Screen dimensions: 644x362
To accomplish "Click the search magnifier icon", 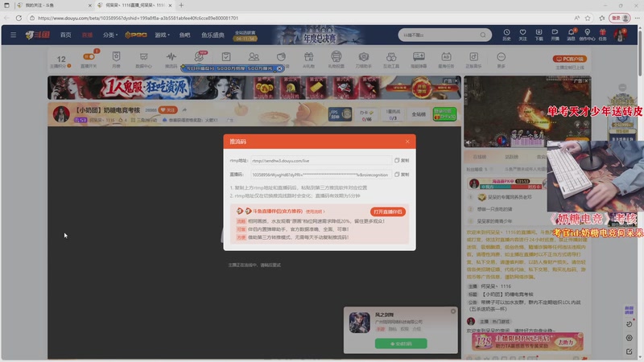I will point(483,35).
